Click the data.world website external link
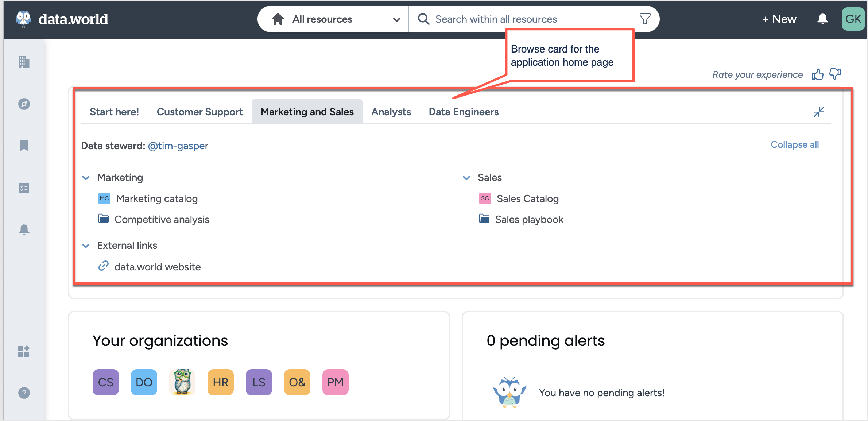 pyautogui.click(x=157, y=266)
